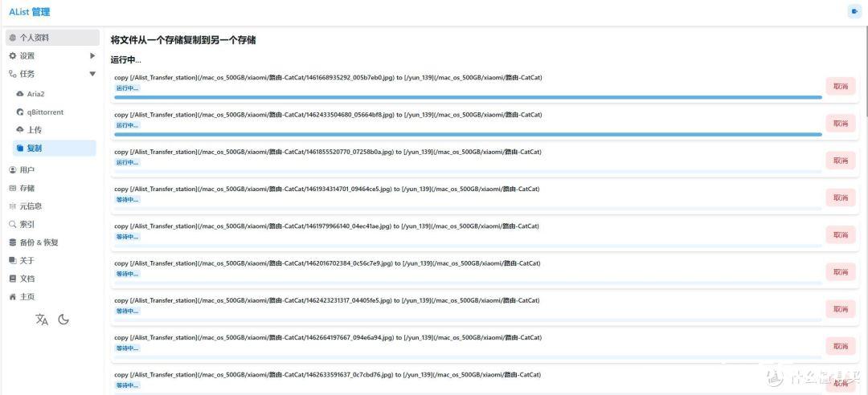Click the logout icon at top right
This screenshot has width=868, height=395.
coord(854,11)
